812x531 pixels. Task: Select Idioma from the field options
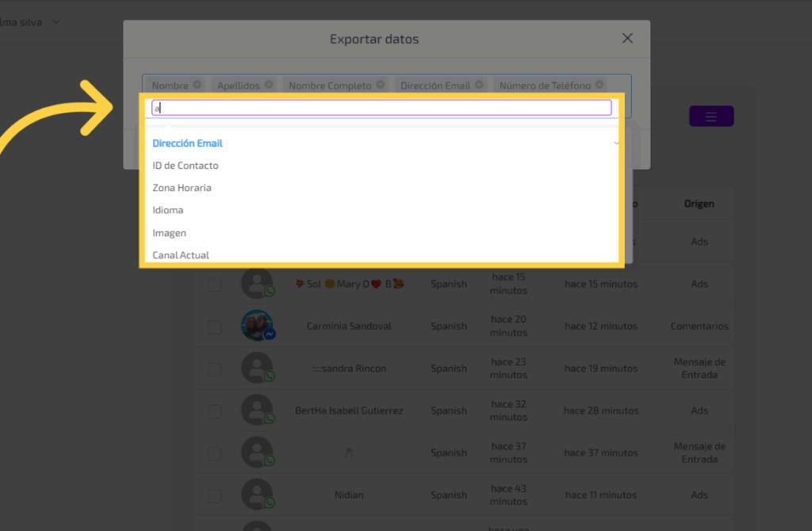coord(167,210)
